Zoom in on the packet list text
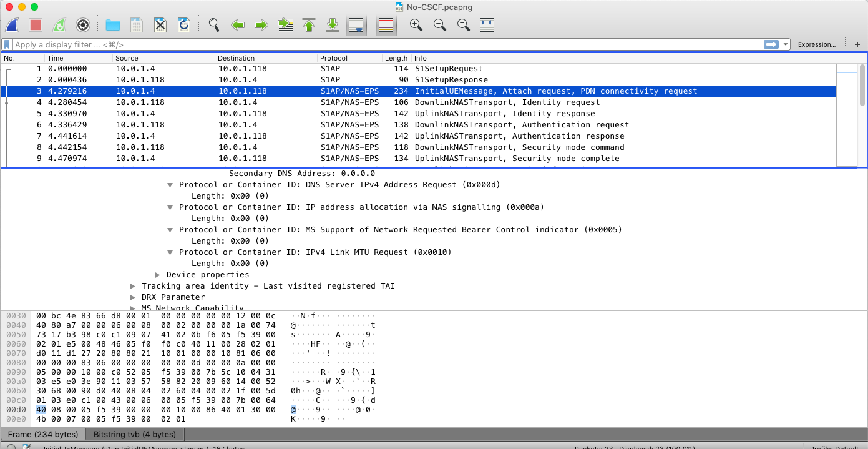The width and height of the screenshot is (868, 449). pyautogui.click(x=416, y=24)
